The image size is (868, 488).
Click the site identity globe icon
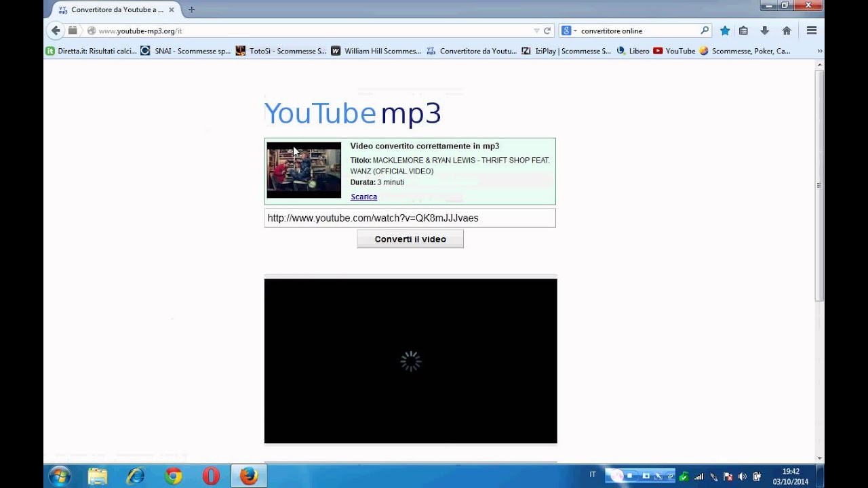(91, 30)
